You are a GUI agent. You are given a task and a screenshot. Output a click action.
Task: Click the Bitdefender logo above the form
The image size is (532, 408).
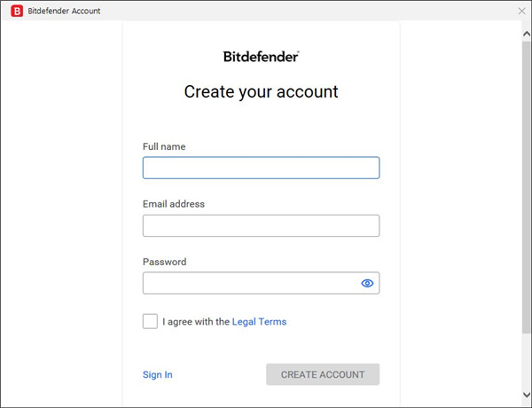[x=261, y=56]
